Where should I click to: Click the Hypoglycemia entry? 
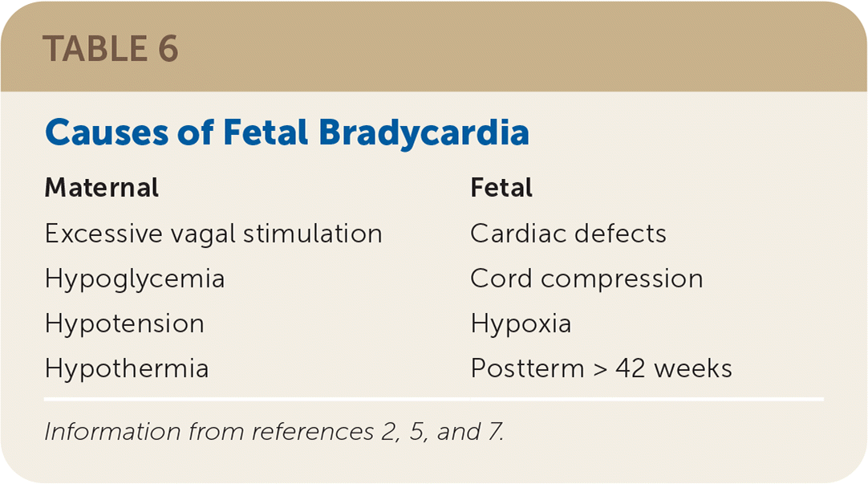135,279
